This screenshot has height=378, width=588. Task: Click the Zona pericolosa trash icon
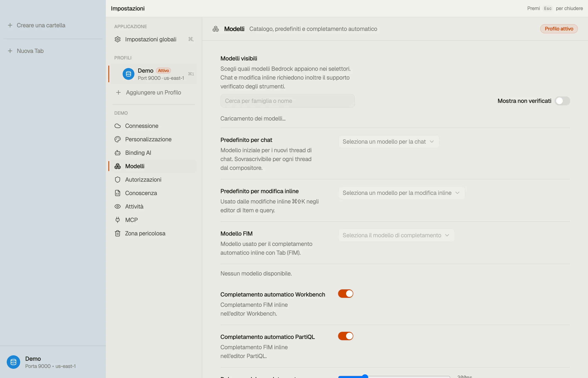point(118,234)
